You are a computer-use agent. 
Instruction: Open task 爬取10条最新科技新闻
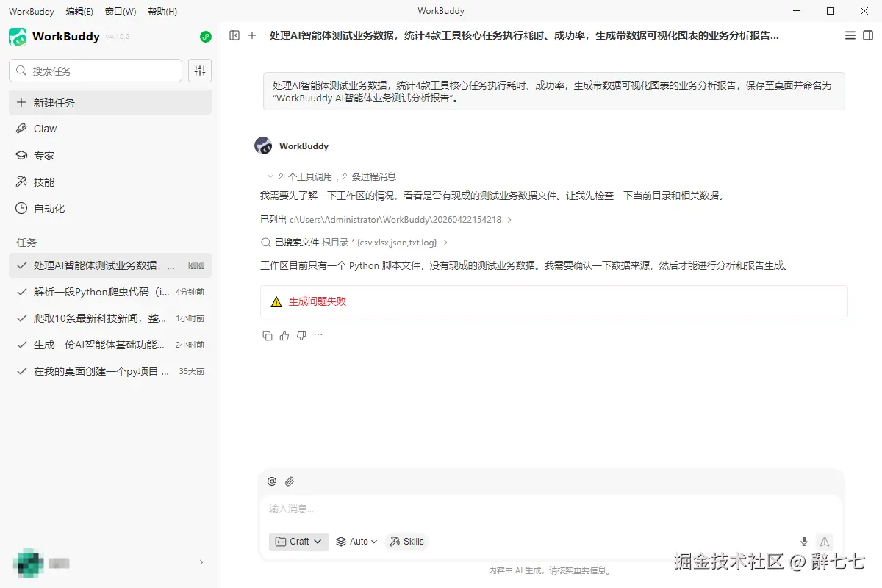click(x=110, y=318)
